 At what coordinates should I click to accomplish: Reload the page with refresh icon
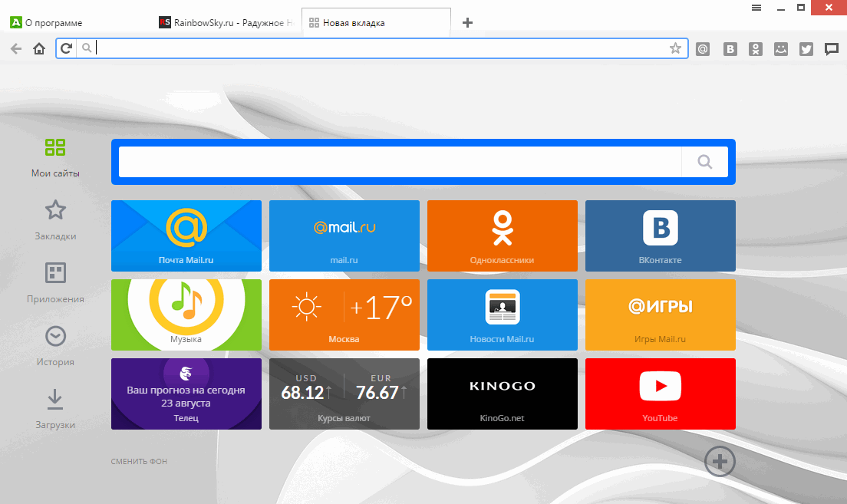click(x=67, y=48)
